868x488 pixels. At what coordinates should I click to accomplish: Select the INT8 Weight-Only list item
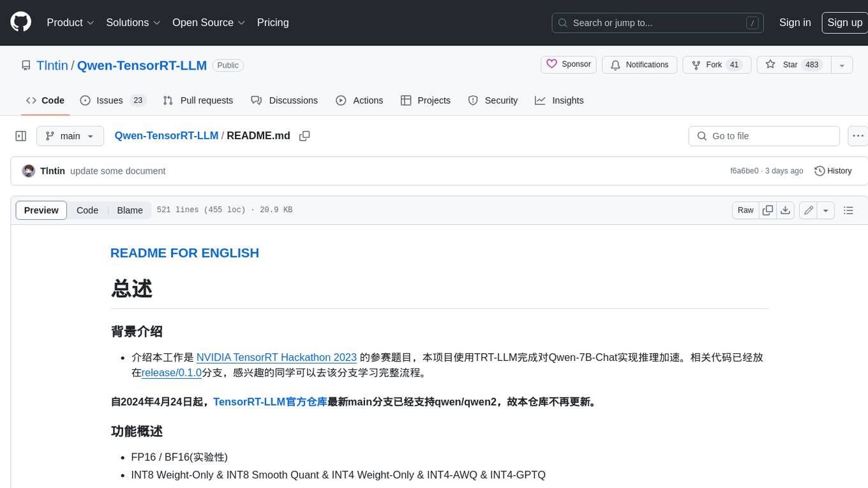(338, 475)
